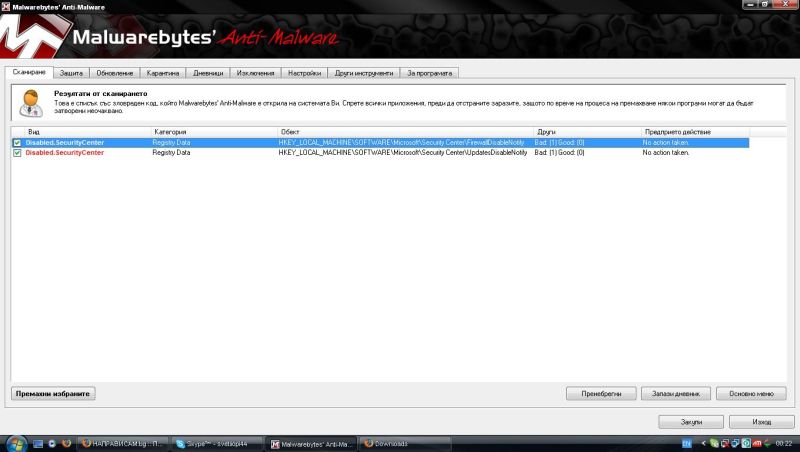This screenshot has height=452, width=800.
Task: Open the Обновление tab
Action: pos(115,73)
